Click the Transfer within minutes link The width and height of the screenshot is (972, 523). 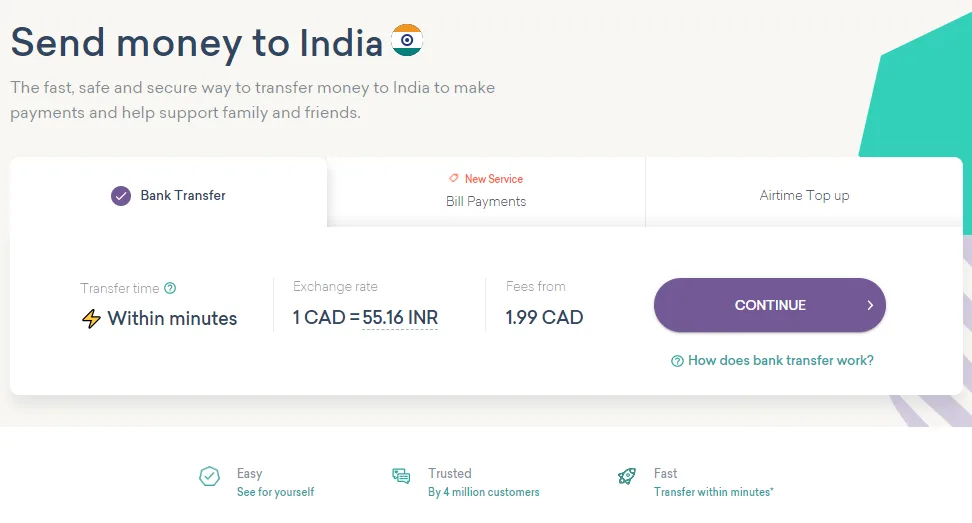click(713, 492)
